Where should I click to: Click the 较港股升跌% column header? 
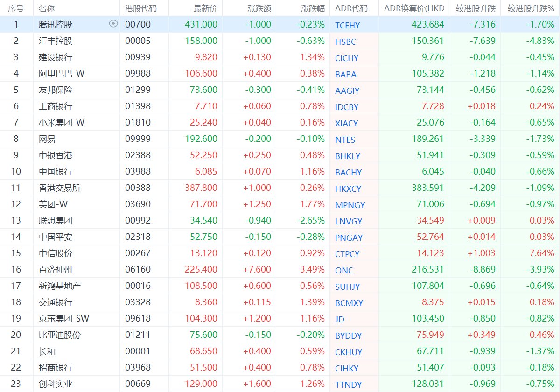(x=531, y=8)
